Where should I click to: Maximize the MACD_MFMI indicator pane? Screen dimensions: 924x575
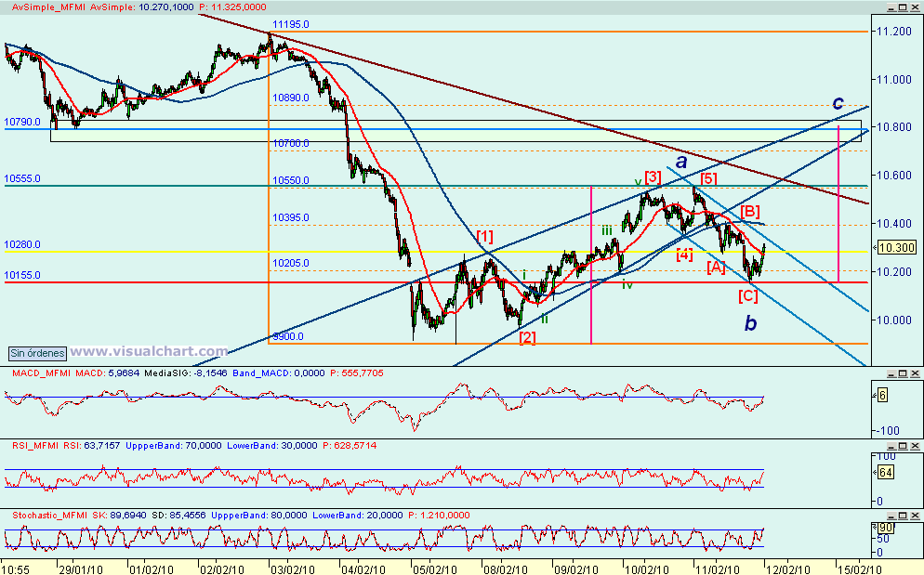coord(903,373)
